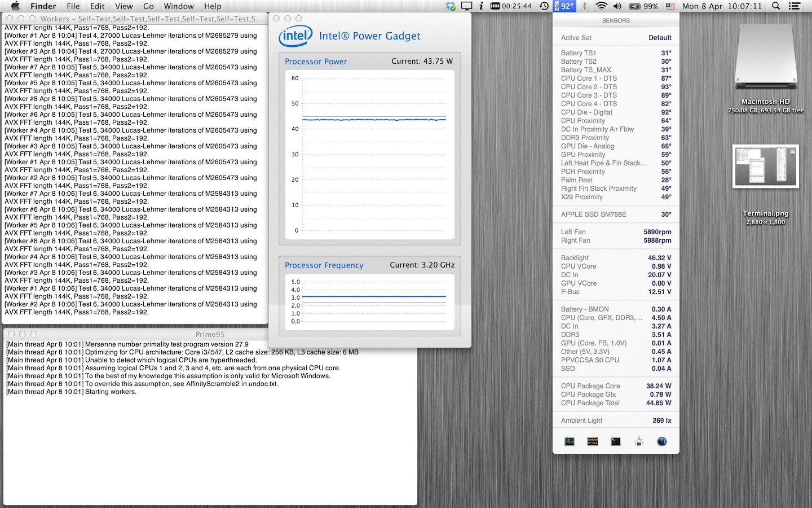Click the volume speaker menu bar icon
812x508 pixels.
617,6
